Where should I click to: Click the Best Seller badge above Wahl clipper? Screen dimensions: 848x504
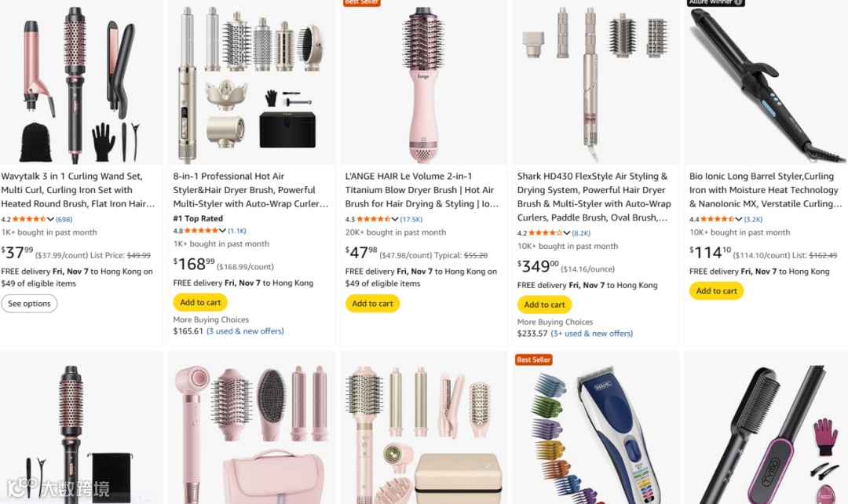(x=533, y=360)
